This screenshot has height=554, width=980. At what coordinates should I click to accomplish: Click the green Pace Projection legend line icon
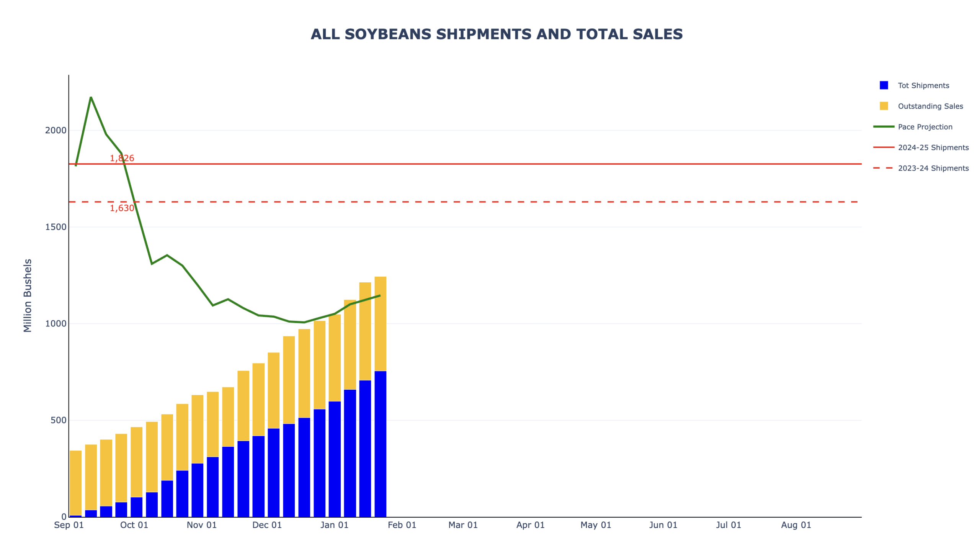[x=883, y=126]
